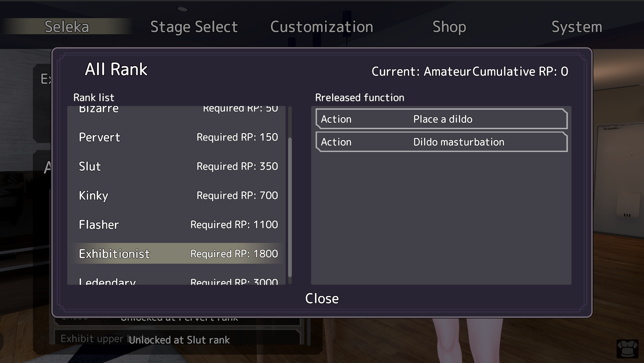Click the Place a dildo action row
The height and width of the screenshot is (363, 644).
[x=441, y=119]
